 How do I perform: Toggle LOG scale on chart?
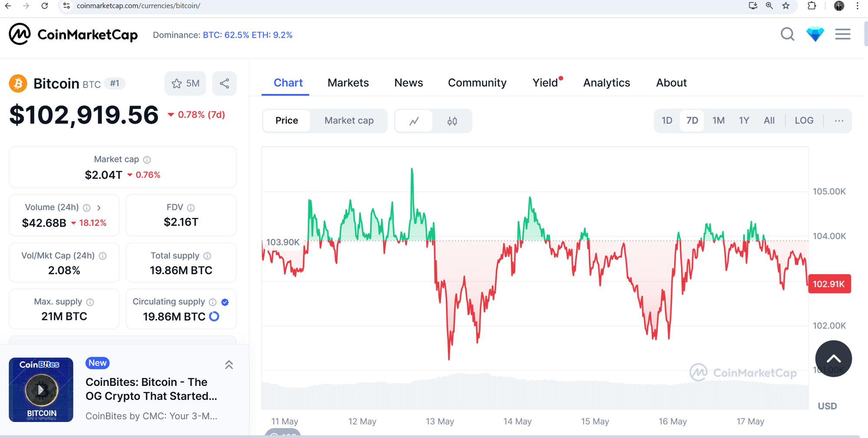(x=804, y=121)
